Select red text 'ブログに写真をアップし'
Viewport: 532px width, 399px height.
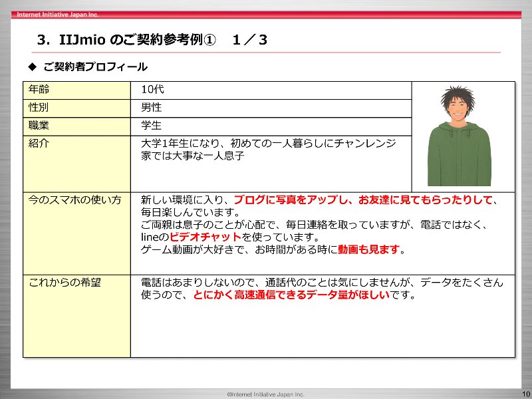click(x=291, y=200)
